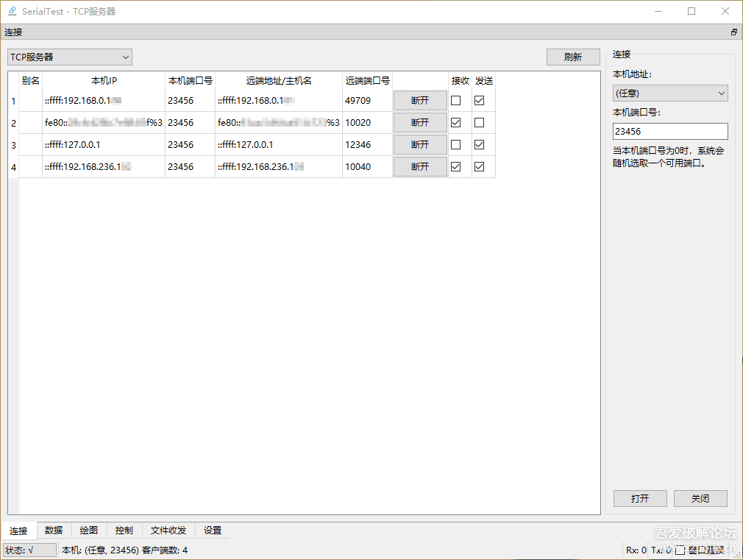Switch to the 绘图 tab
Screen dimensions: 743x560
pos(88,531)
